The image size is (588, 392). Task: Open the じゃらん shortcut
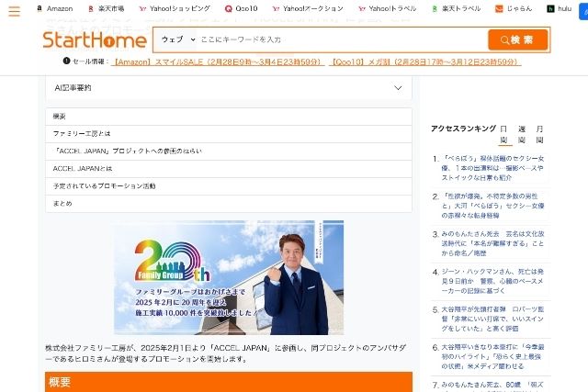pyautogui.click(x=514, y=8)
